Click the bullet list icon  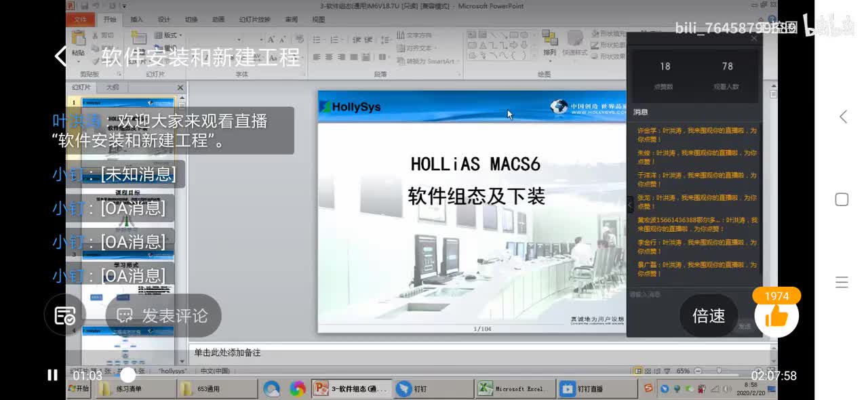(x=318, y=40)
